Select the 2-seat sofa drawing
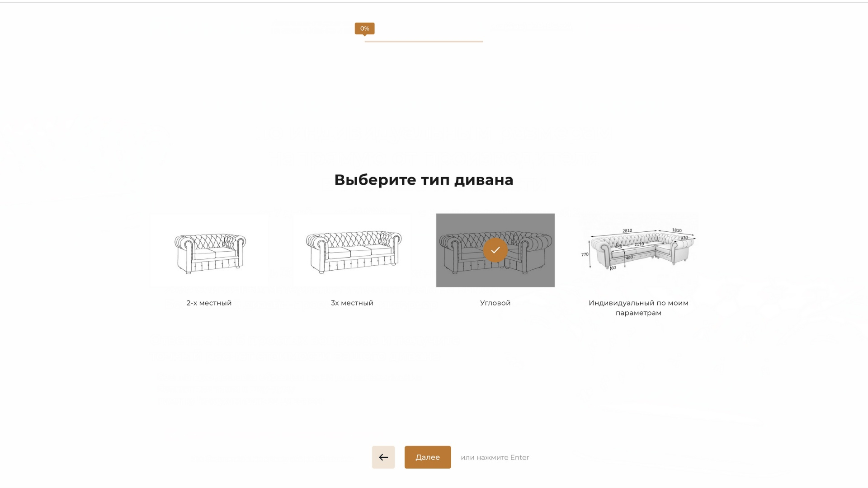The width and height of the screenshot is (868, 488). [x=209, y=251]
